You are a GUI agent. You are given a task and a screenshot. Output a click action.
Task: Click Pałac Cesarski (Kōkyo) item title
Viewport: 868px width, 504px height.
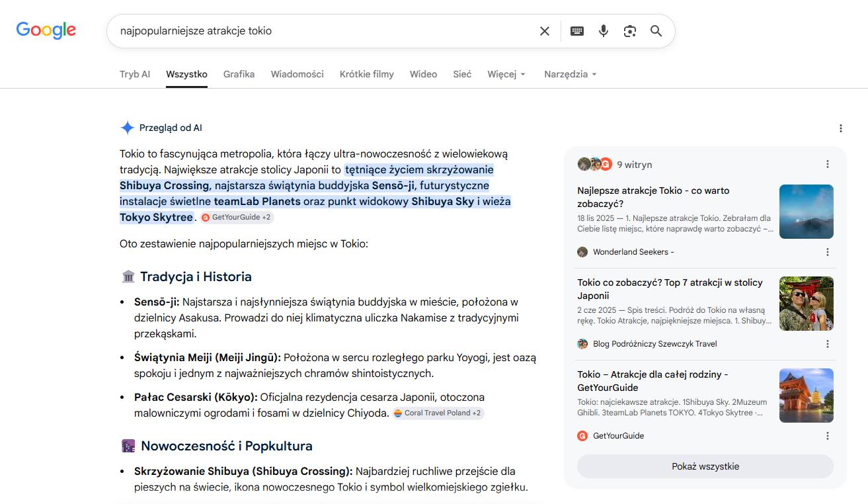[196, 398]
